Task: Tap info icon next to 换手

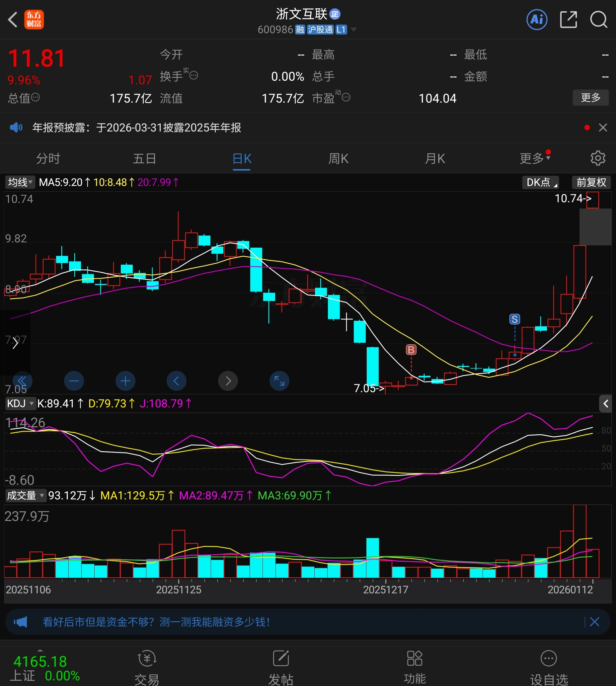Action: pos(193,75)
